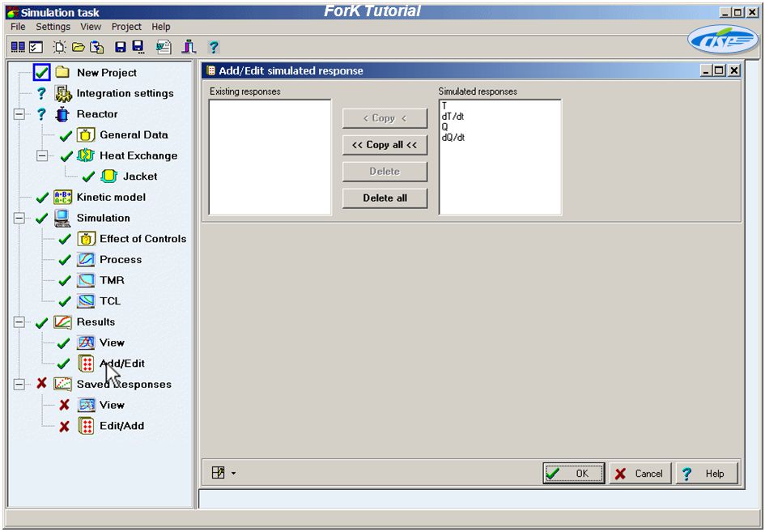Click the green check beside TMR
Viewport: 765px width, 532px height.
(x=65, y=281)
